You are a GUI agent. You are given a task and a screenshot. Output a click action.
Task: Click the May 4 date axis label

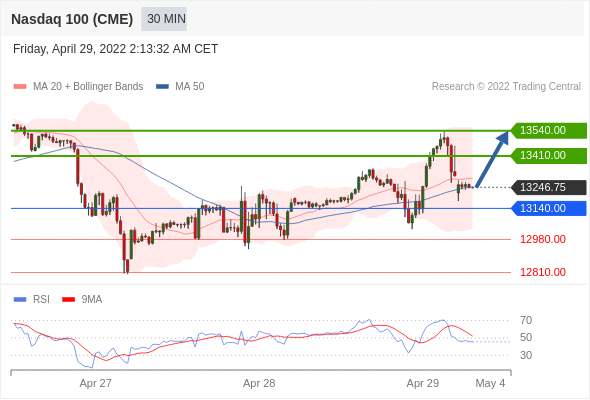click(x=490, y=383)
